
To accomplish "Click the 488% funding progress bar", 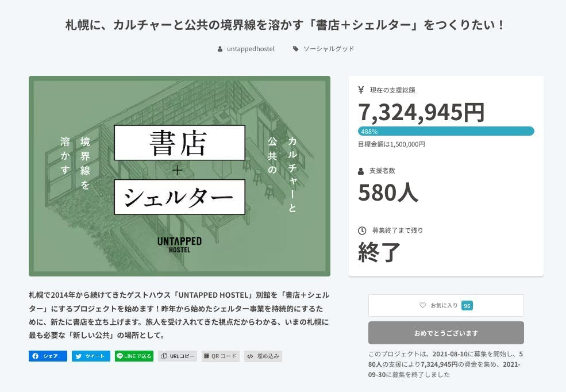I will (x=446, y=131).
